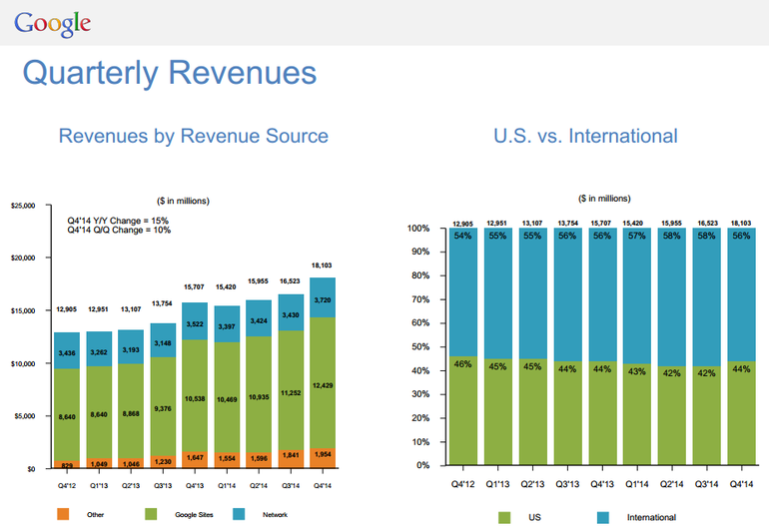The image size is (769, 532).
Task: Click the 100% y-axis label
Action: tap(418, 229)
